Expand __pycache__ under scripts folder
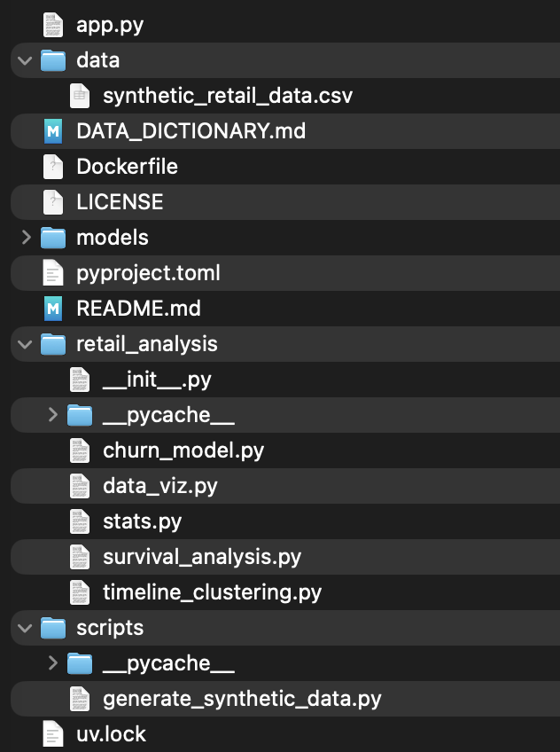The image size is (560, 752). [51, 663]
